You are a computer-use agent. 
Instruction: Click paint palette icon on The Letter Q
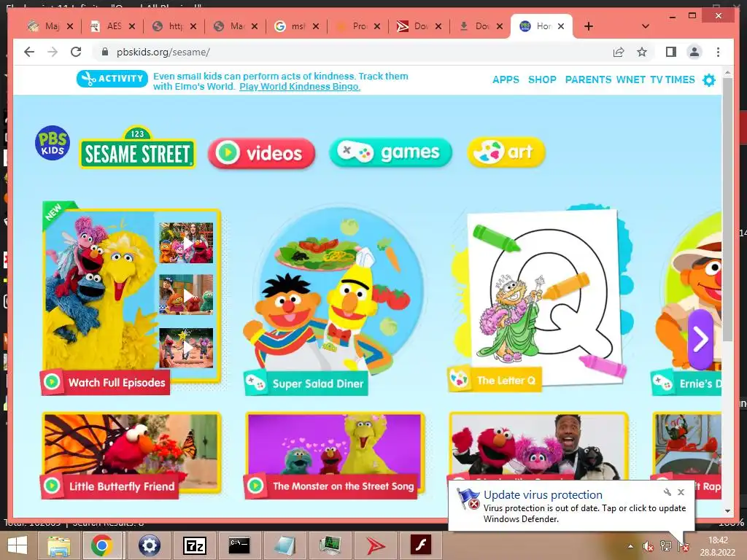click(x=459, y=379)
